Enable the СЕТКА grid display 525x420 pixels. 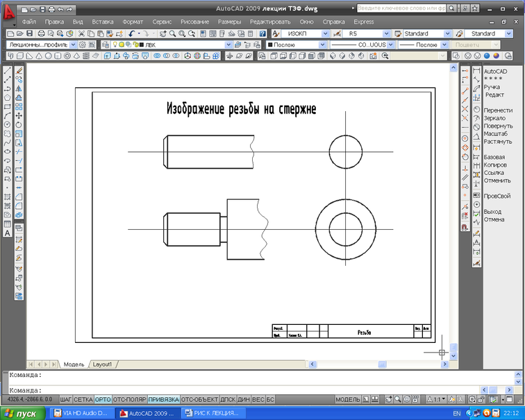[x=83, y=400]
